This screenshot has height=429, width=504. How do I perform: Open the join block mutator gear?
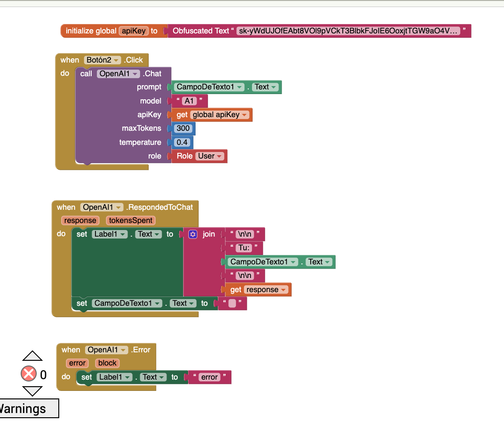pos(192,234)
